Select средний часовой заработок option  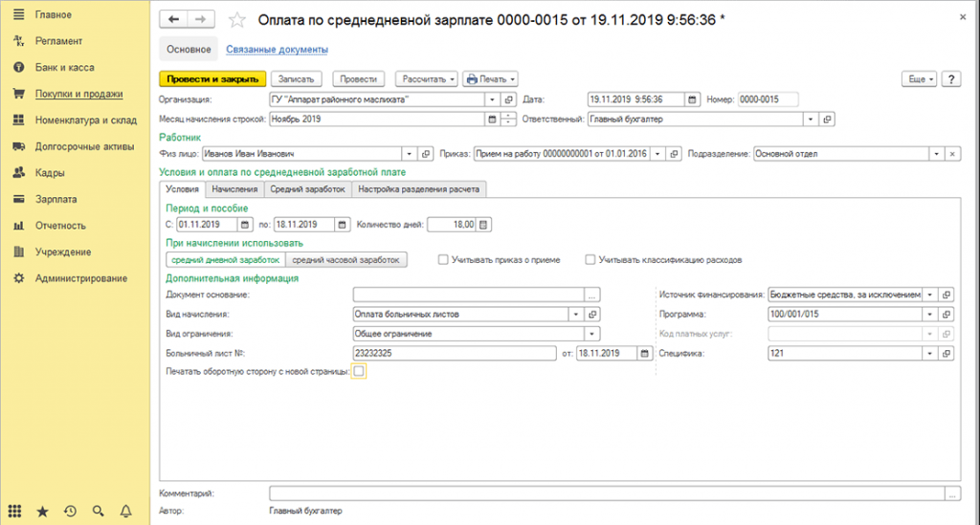pyautogui.click(x=346, y=259)
